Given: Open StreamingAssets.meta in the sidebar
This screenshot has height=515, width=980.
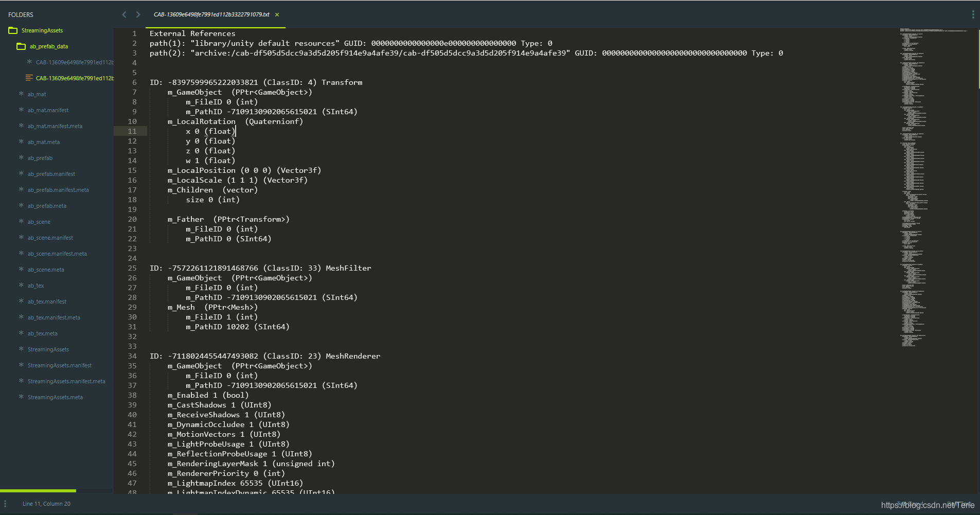Looking at the screenshot, I should pos(55,397).
